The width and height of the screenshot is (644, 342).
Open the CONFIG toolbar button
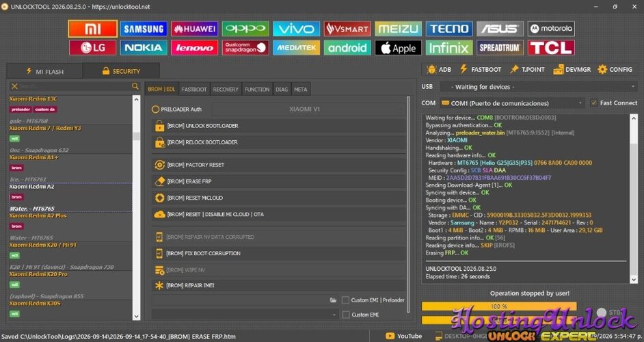tap(615, 70)
